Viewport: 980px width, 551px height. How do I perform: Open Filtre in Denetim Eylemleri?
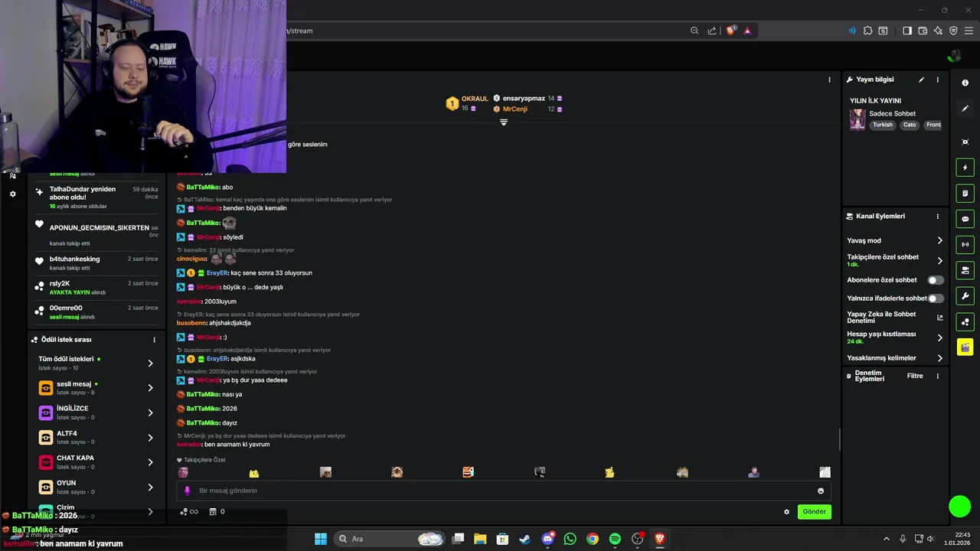[x=915, y=376]
